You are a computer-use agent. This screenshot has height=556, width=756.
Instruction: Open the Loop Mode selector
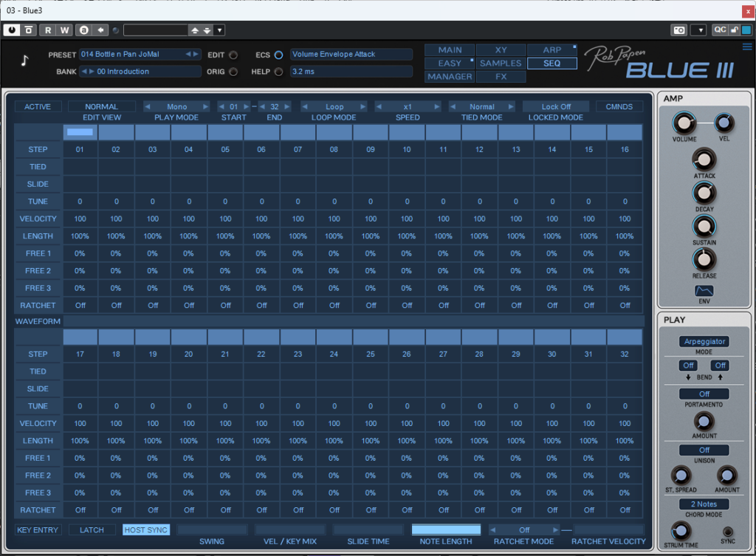(334, 106)
